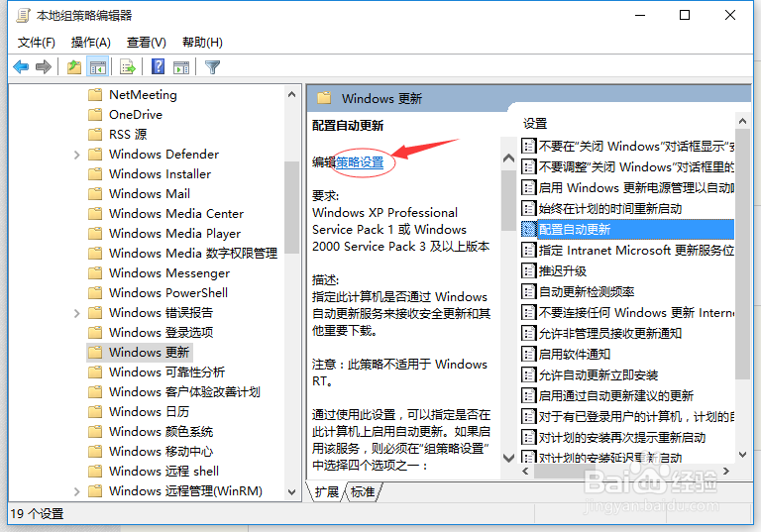
Task: Click the policy icon beside 允许自动更新立即安装
Action: click(x=528, y=374)
